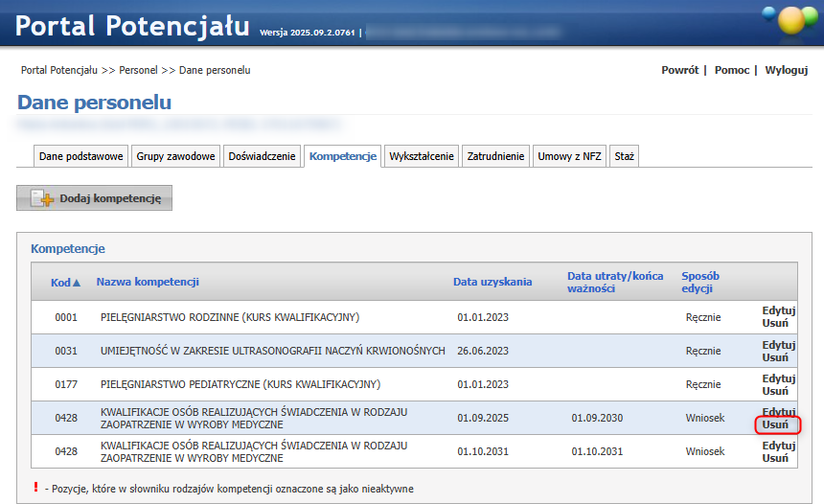
Task: Switch to the Staż tab
Action: coord(624,156)
